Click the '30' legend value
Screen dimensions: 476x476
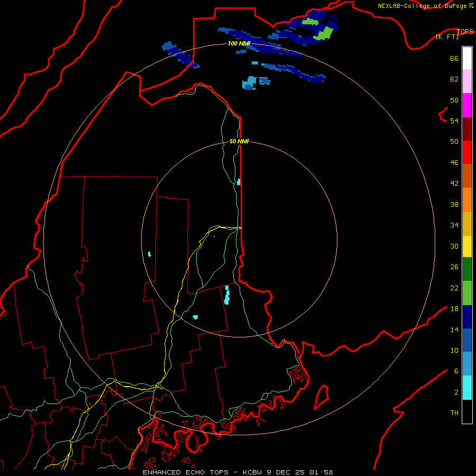pyautogui.click(x=454, y=246)
